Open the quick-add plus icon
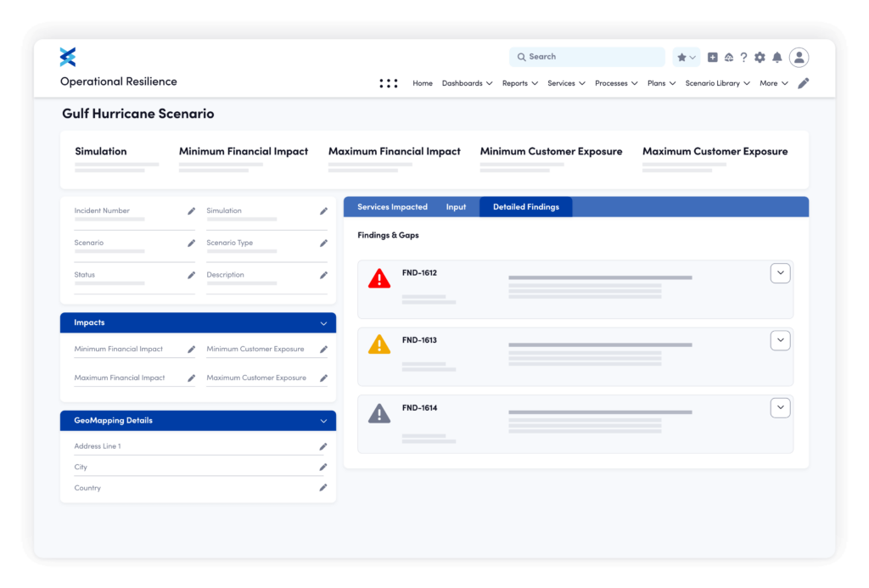This screenshot has height=588, width=869. pos(712,57)
